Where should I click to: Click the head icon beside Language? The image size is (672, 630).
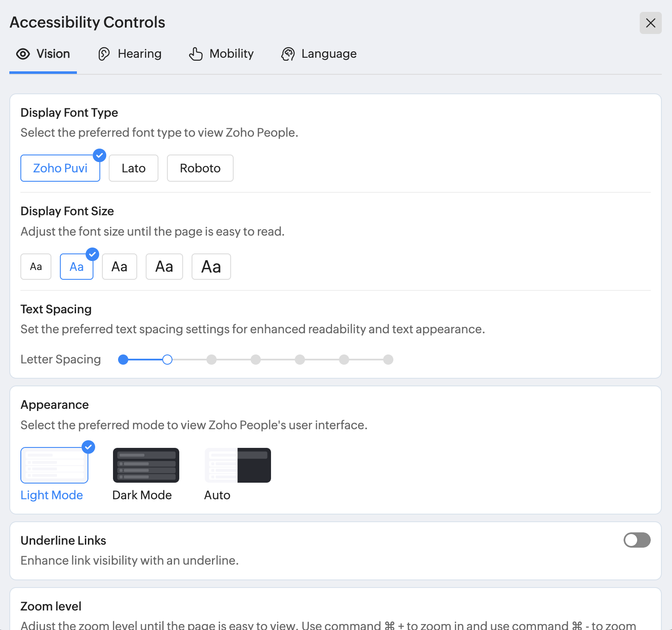pyautogui.click(x=288, y=54)
